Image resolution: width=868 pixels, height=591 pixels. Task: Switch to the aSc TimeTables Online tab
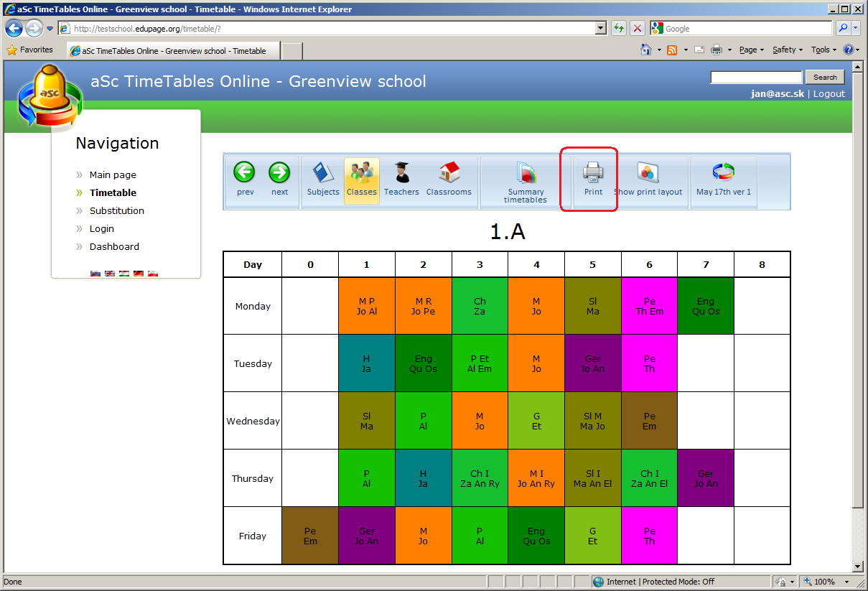(172, 51)
